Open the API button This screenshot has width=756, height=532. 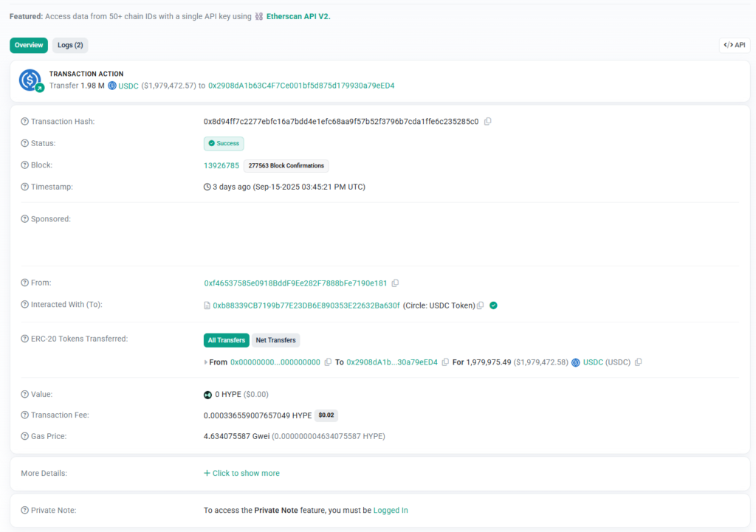[734, 45]
